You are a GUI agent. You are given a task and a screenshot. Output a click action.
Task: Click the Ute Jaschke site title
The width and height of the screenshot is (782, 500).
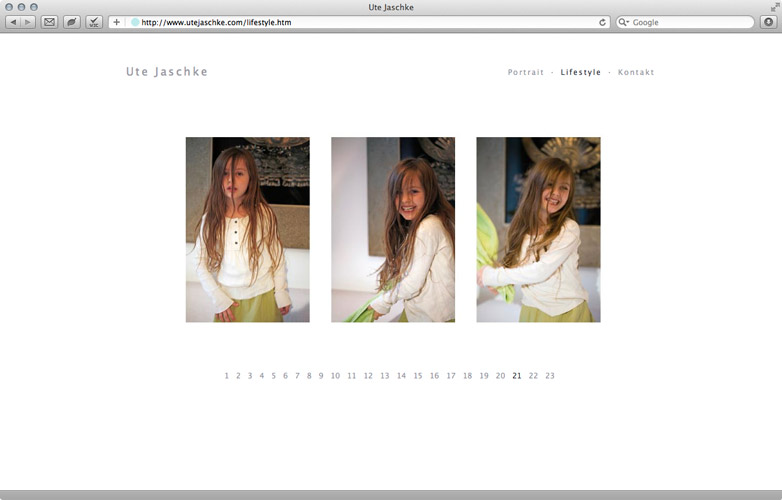coord(167,72)
